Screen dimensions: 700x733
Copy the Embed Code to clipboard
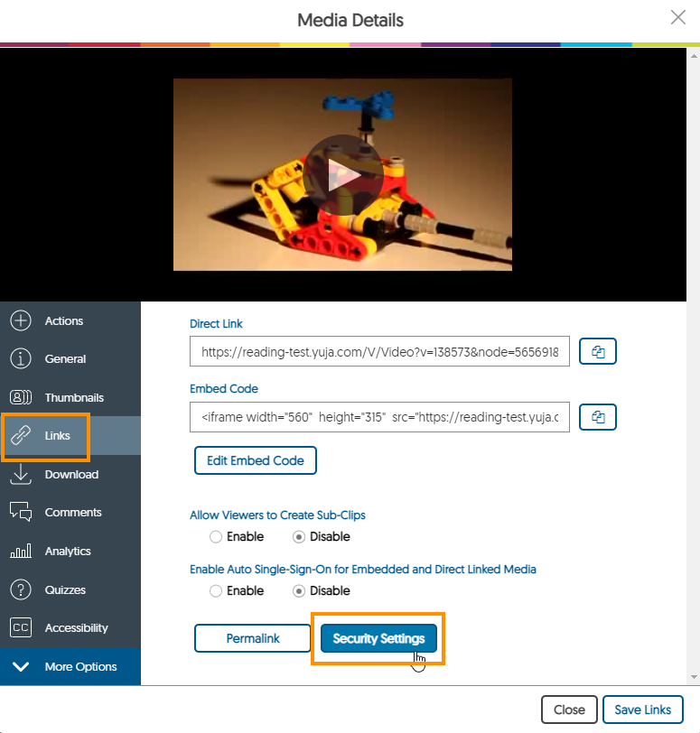click(x=598, y=416)
